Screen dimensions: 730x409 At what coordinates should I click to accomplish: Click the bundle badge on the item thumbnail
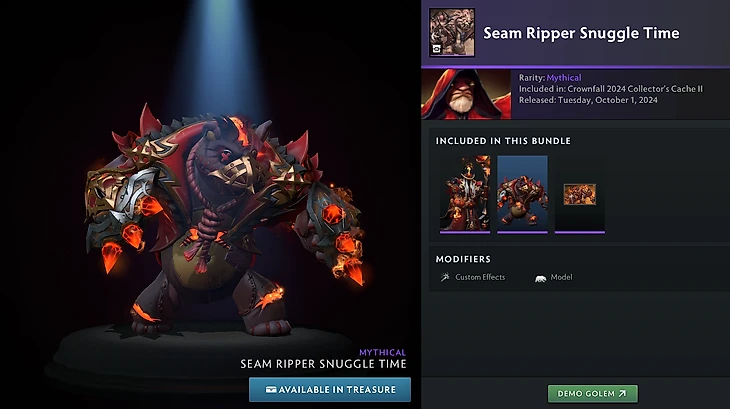click(x=437, y=48)
